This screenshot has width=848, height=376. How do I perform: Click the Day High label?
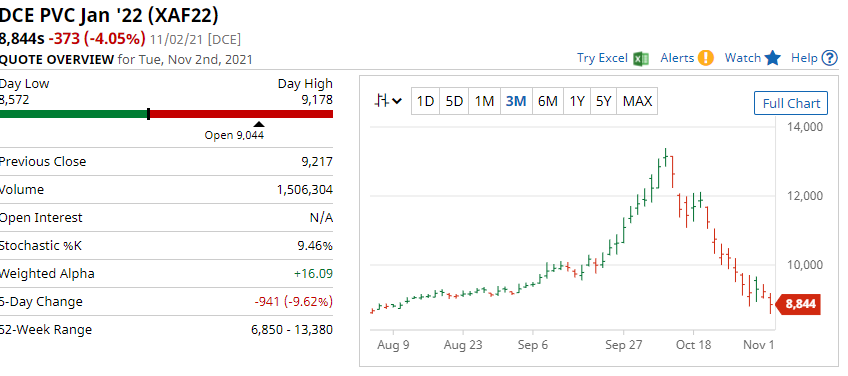coord(306,84)
